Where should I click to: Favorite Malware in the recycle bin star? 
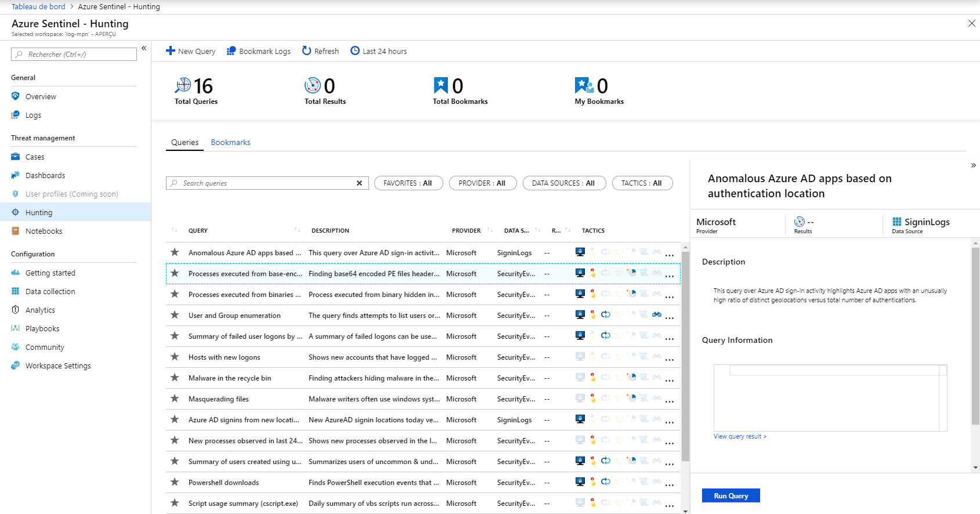[x=175, y=378]
